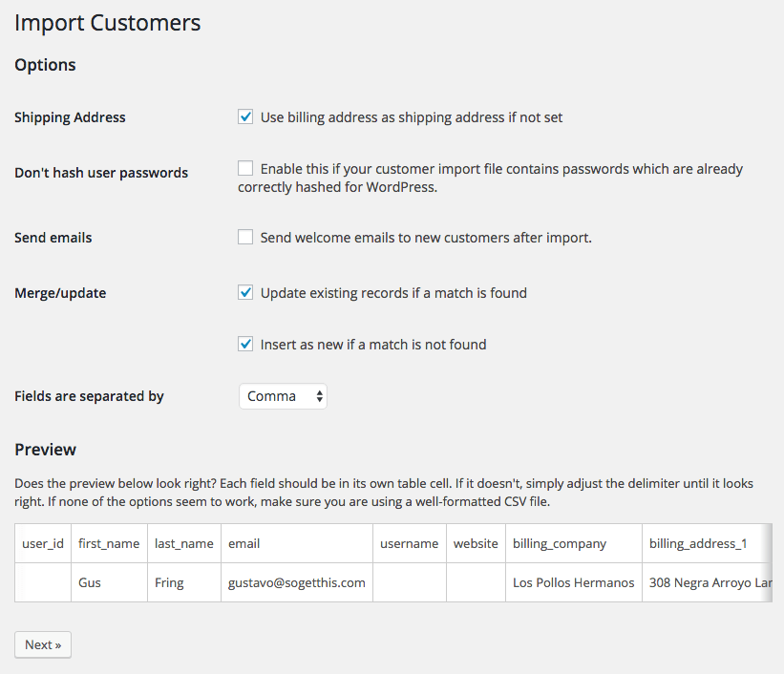784x674 pixels.
Task: Click the Fields are separated by label
Action: tap(89, 396)
